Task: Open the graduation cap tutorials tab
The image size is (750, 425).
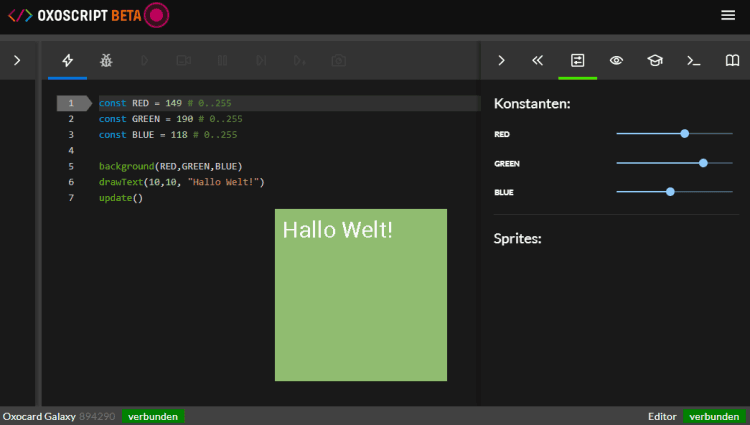Action: (654, 61)
